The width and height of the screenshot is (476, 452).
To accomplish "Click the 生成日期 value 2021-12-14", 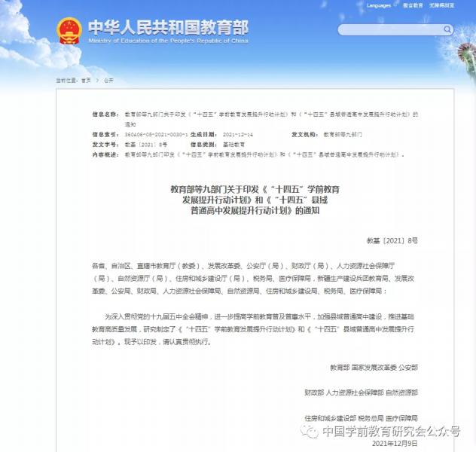I will coord(238,135).
